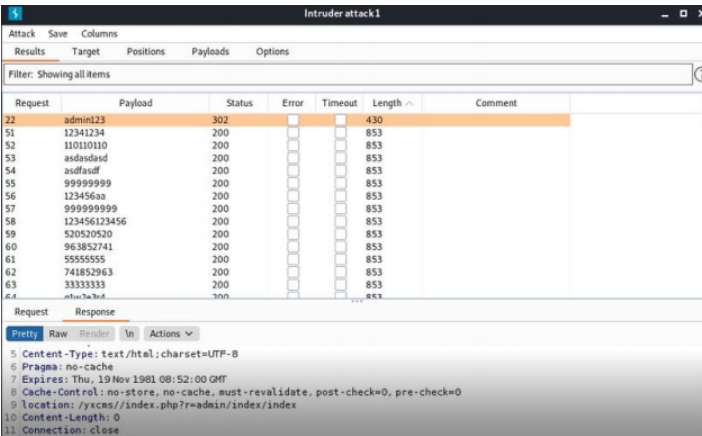Toggle Error checkbox for 12341234 row
The width and height of the screenshot is (702, 436).
(293, 133)
